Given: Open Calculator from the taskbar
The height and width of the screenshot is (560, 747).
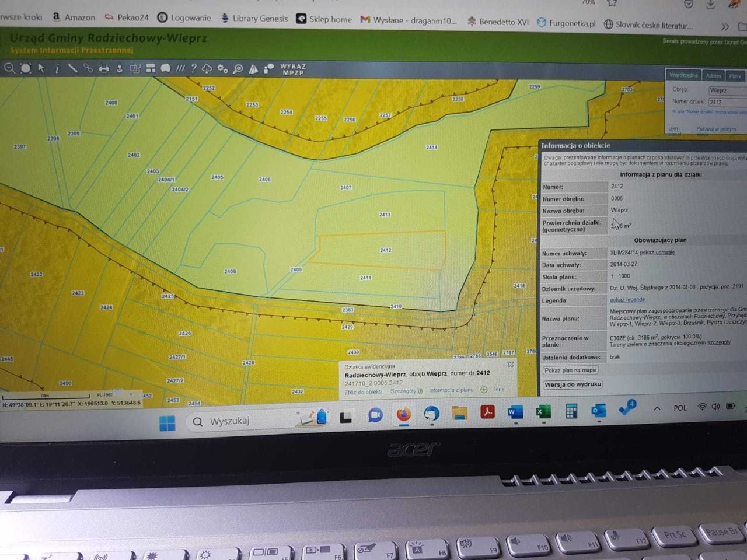Looking at the screenshot, I should 571,411.
